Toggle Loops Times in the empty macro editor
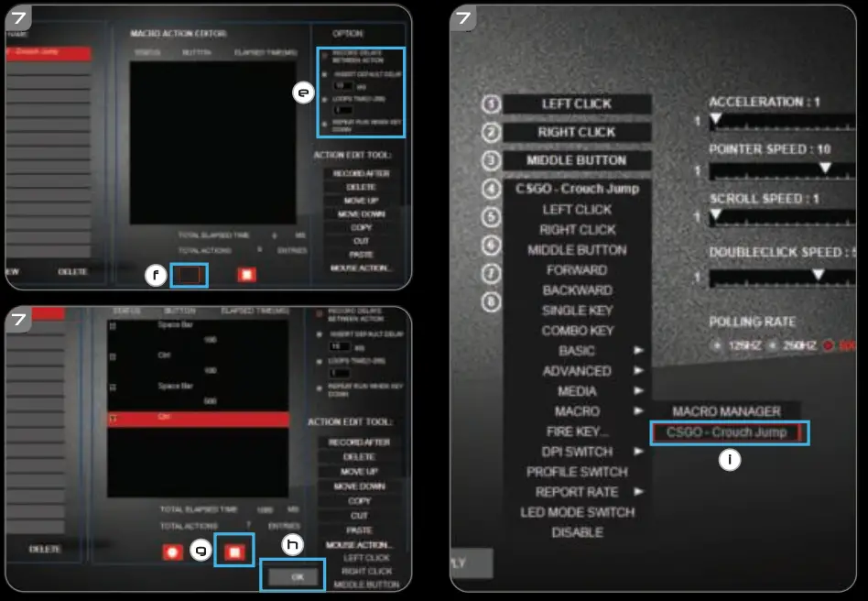The image size is (868, 601). pos(325,100)
